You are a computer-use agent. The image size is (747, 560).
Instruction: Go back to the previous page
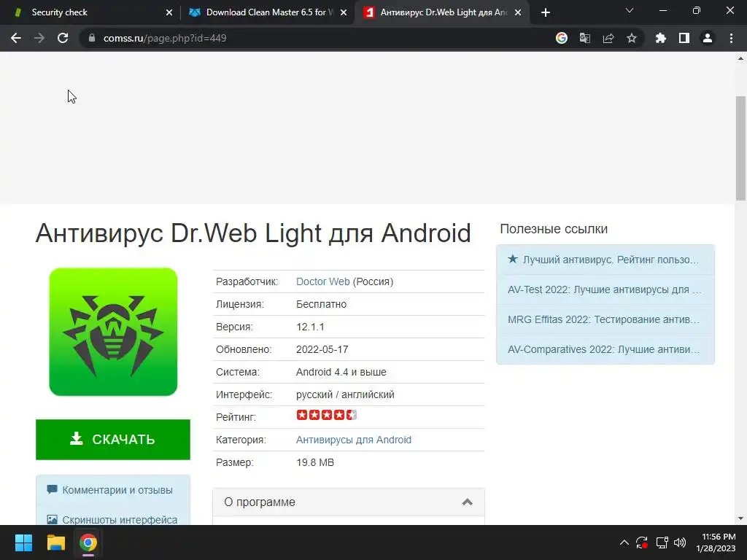[x=16, y=38]
